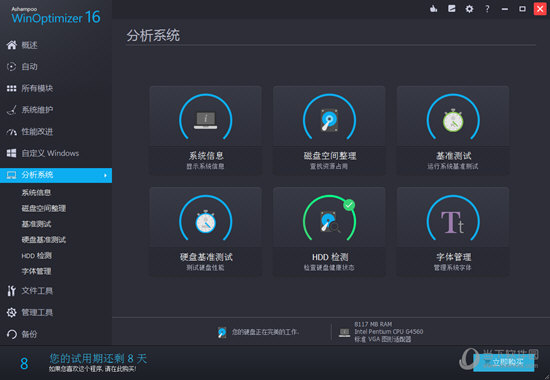Click the hard disk status icon at bottom
550x380 pixels.
tap(222, 332)
